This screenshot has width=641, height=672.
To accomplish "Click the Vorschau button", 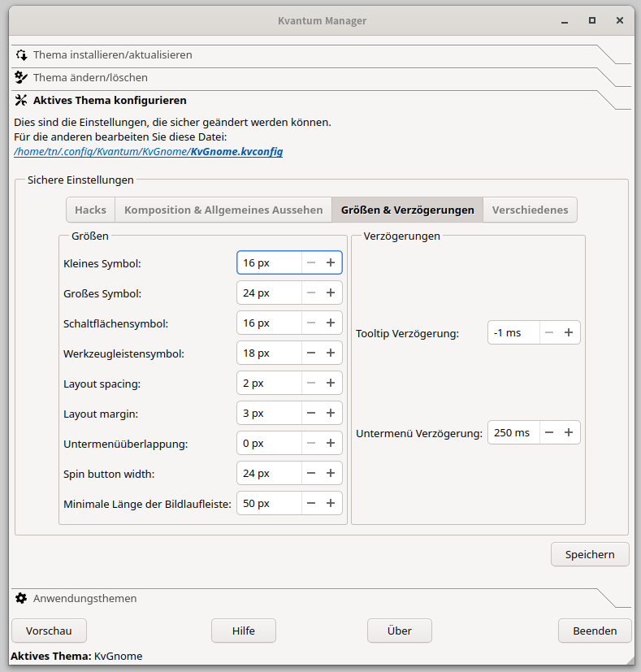I will coord(49,631).
